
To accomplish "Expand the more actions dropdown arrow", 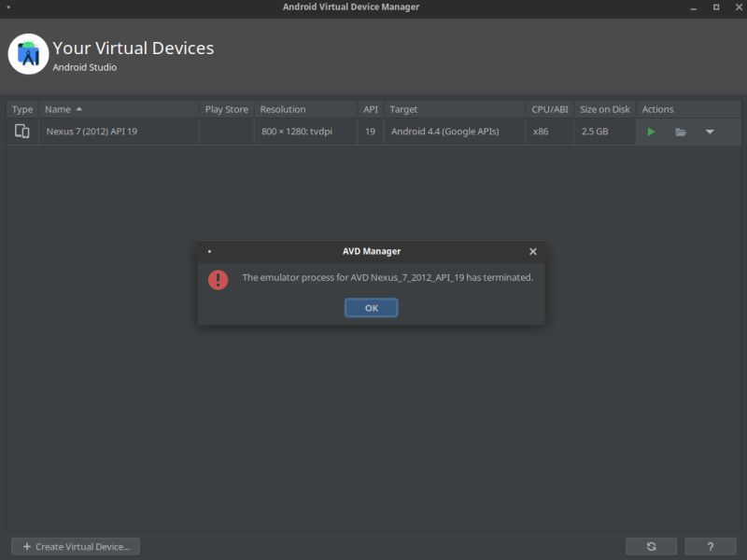I will pos(710,132).
